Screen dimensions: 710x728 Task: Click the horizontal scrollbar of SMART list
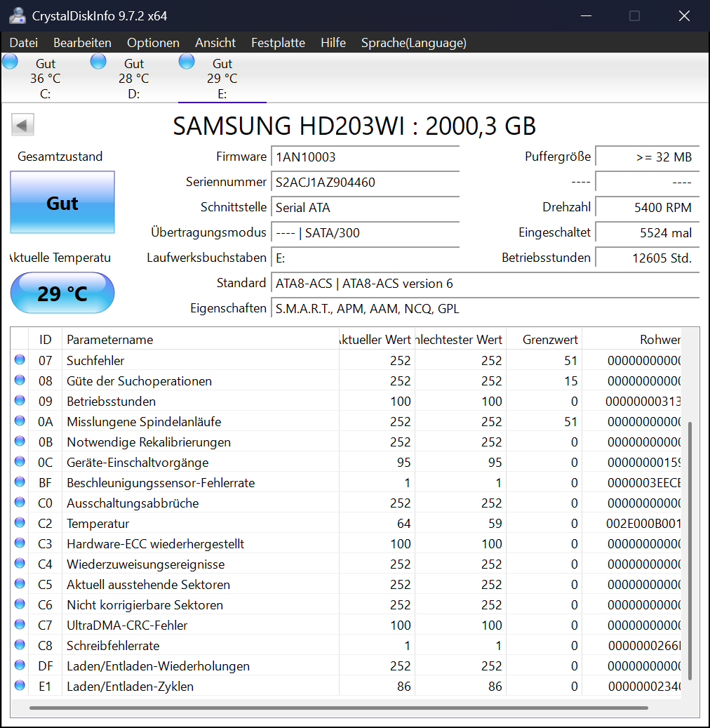click(x=339, y=708)
